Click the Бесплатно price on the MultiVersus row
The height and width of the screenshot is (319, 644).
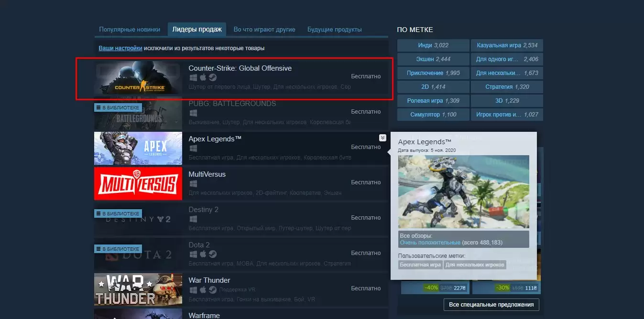coord(366,182)
